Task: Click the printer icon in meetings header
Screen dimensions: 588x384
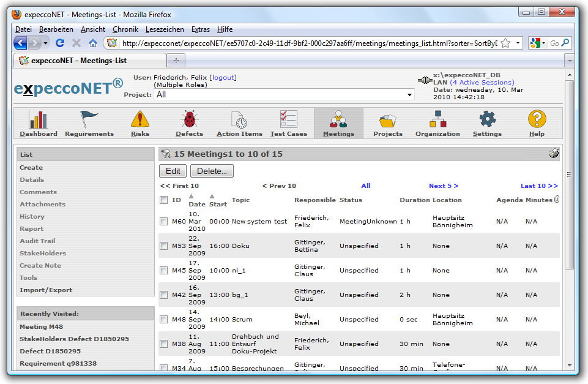Action: [x=554, y=154]
